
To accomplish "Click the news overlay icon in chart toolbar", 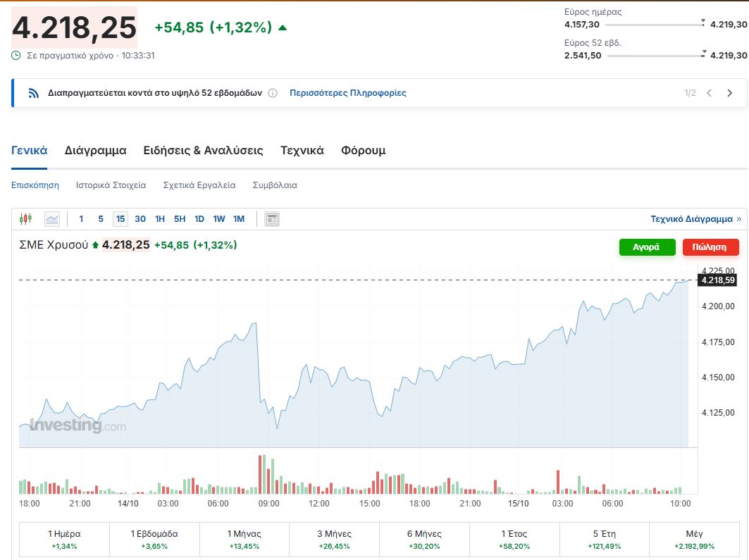I will coord(272,219).
